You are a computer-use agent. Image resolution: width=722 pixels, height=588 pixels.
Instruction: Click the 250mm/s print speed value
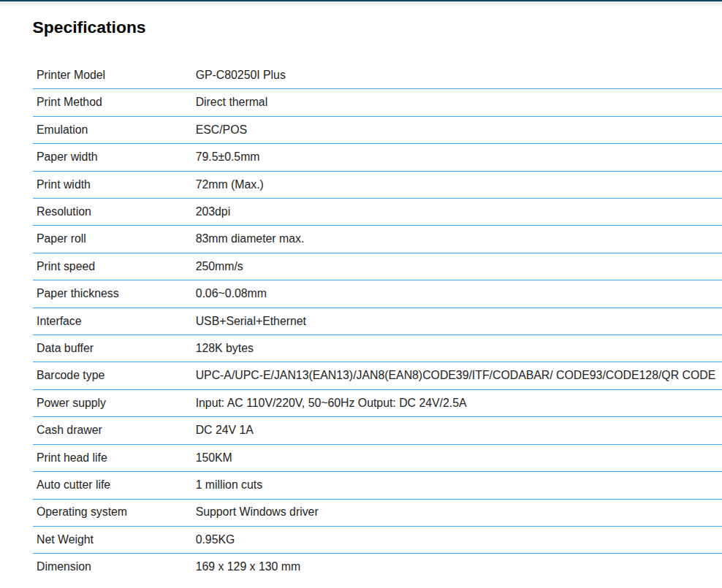coord(219,267)
